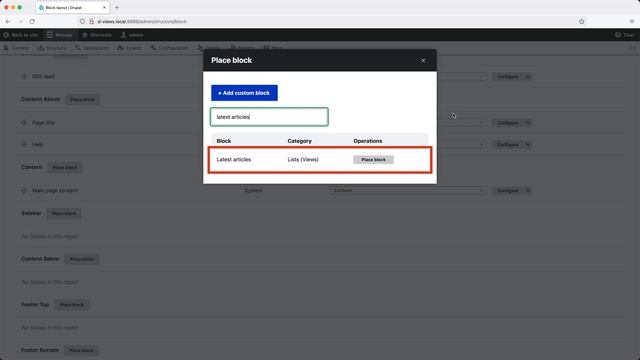
Task: Select the Block layout | Drupal tab
Action: coord(73,7)
